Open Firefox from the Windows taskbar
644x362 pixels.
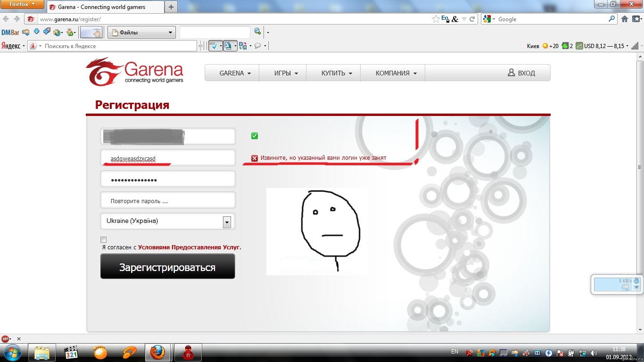(x=158, y=353)
